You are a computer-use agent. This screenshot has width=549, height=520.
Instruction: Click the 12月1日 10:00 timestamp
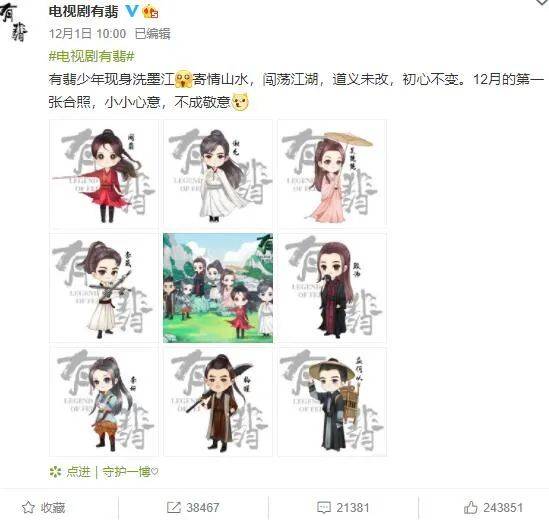(88, 34)
